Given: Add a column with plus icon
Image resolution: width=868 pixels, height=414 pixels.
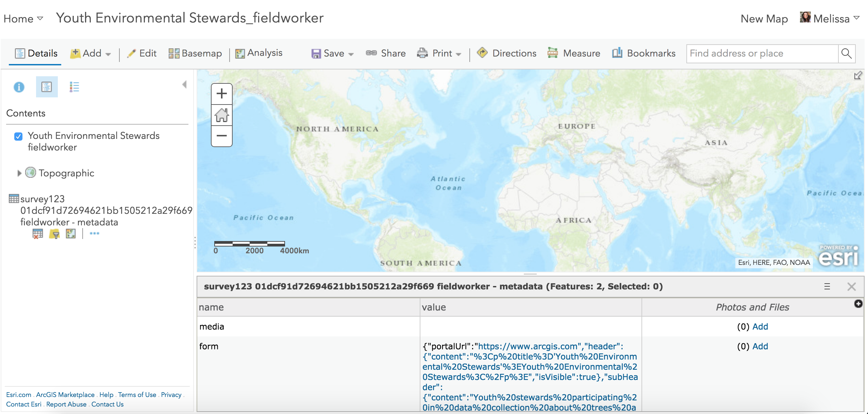Looking at the screenshot, I should pyautogui.click(x=858, y=304).
